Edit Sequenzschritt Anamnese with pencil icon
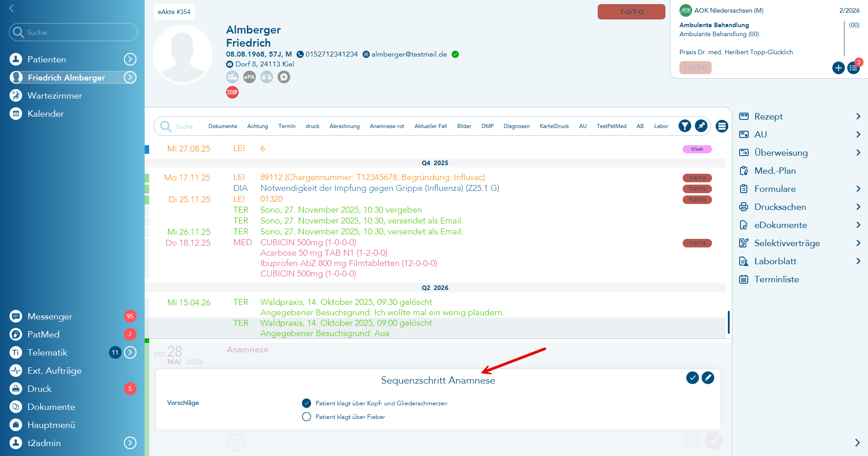This screenshot has height=456, width=868. (x=708, y=378)
